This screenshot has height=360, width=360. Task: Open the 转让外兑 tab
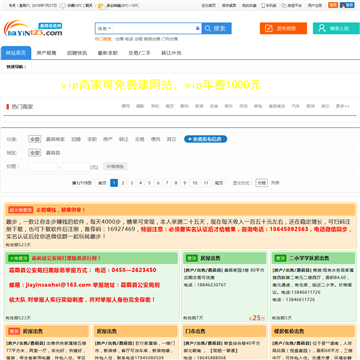171,53
